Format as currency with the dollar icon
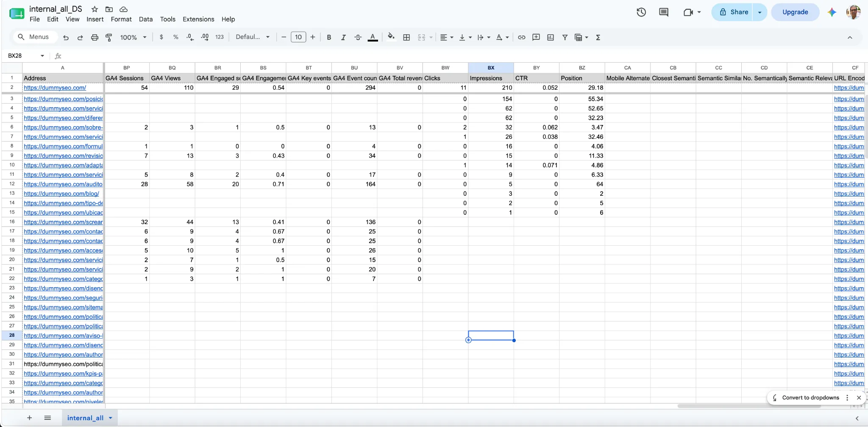 [x=161, y=37]
